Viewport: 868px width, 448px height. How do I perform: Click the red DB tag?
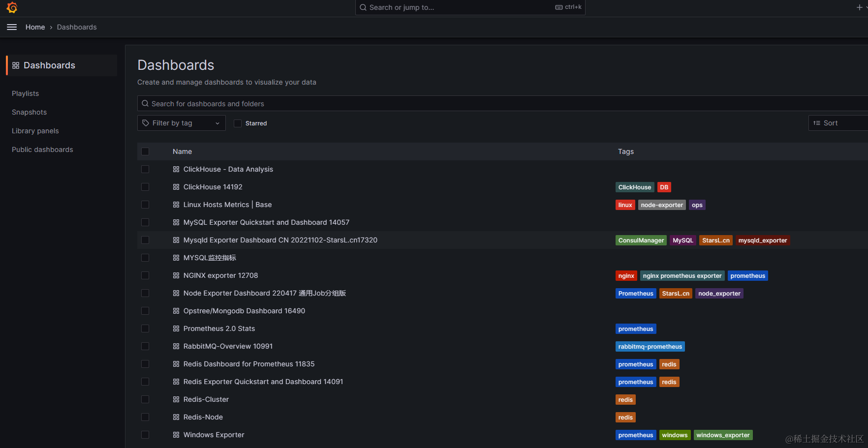click(664, 187)
